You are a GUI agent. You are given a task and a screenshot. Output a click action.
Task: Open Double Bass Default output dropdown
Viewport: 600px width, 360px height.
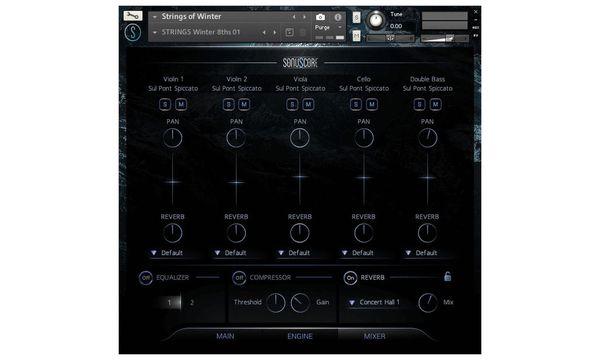coord(427,253)
